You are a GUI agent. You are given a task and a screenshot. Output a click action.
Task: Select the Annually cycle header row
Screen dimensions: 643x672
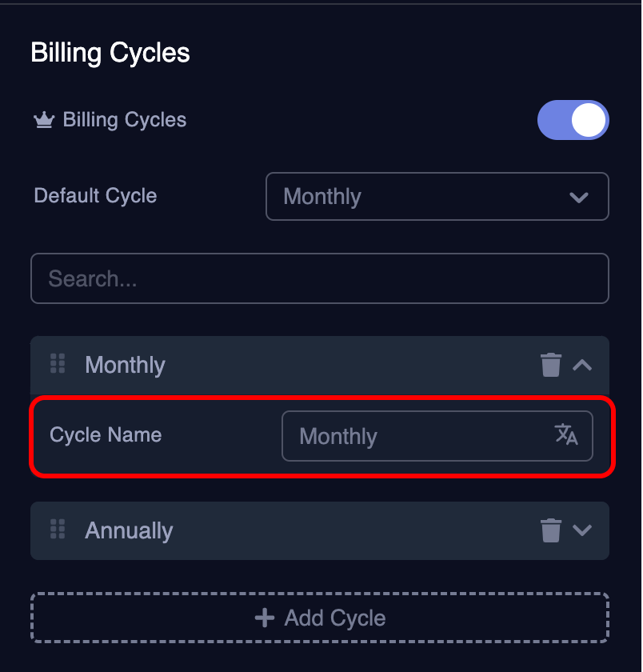pos(240,530)
